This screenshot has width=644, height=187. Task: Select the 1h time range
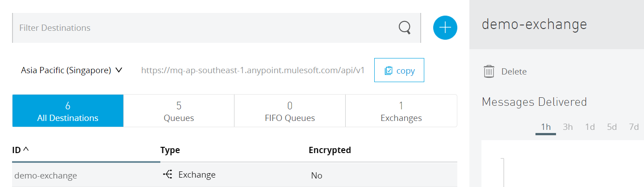pyautogui.click(x=546, y=127)
